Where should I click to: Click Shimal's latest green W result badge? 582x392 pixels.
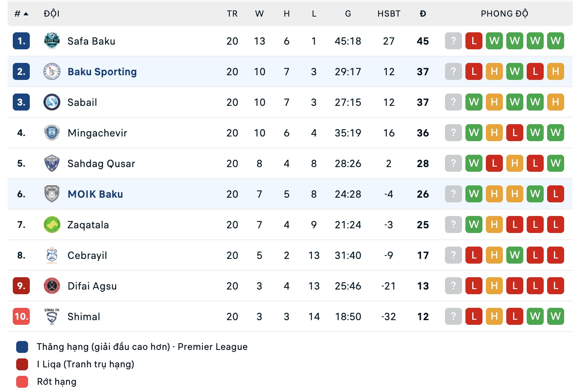(556, 317)
